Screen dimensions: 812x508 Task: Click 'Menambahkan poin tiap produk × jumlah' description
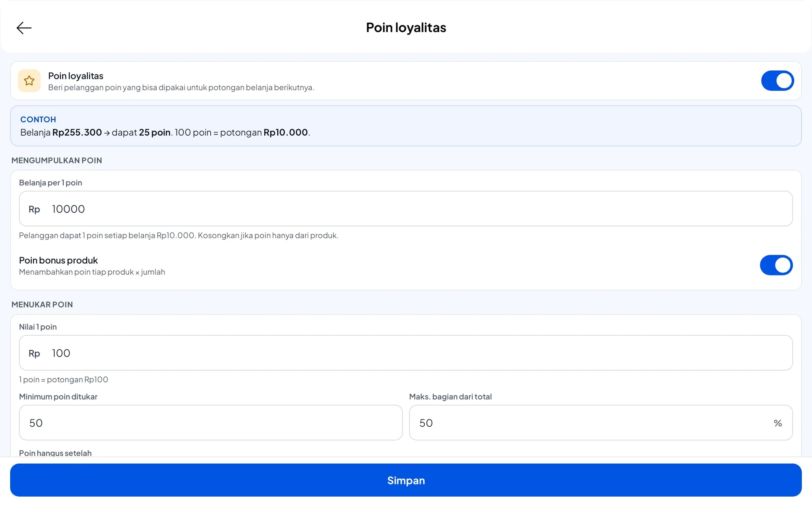(92, 272)
